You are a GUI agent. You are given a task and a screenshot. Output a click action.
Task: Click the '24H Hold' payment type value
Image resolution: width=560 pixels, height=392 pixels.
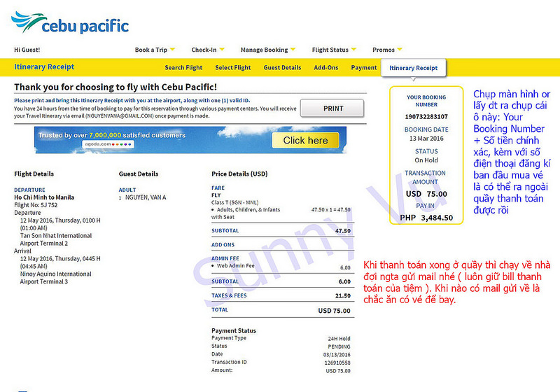pos(339,339)
